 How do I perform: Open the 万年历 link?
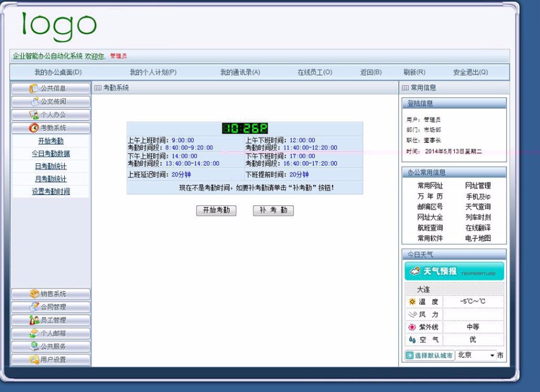point(430,196)
